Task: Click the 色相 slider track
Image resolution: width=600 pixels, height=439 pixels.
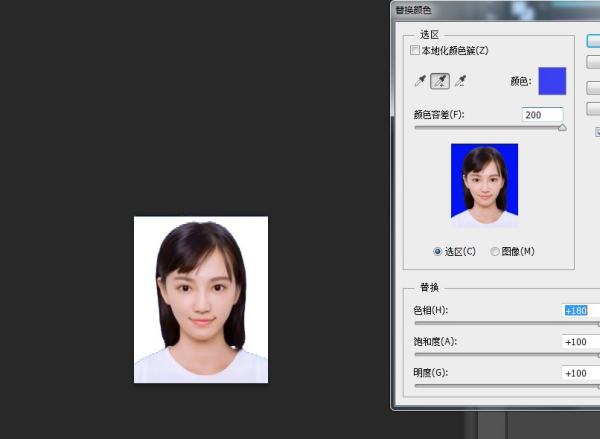Action: tap(500, 324)
